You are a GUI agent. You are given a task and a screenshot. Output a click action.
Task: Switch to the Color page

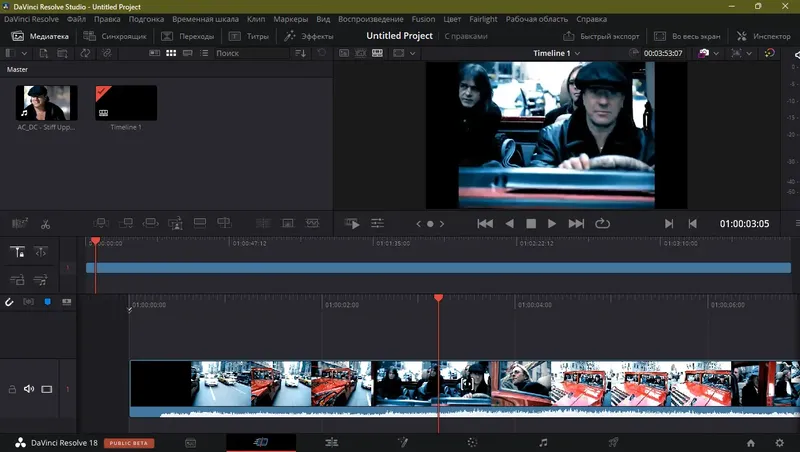tap(472, 442)
